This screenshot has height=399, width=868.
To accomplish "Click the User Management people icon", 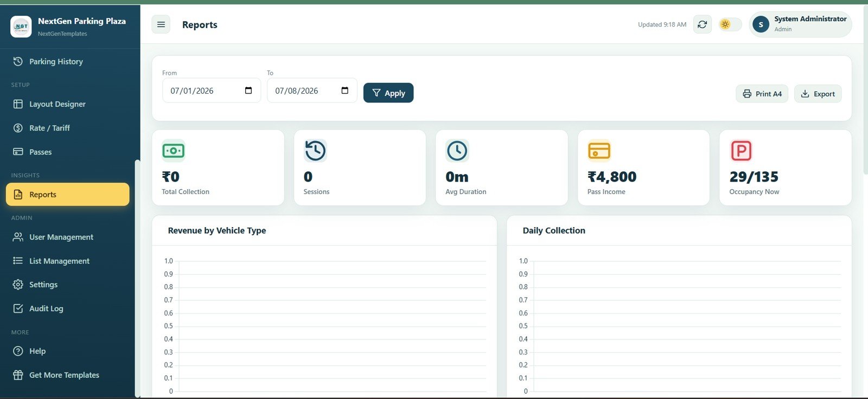I will [18, 237].
